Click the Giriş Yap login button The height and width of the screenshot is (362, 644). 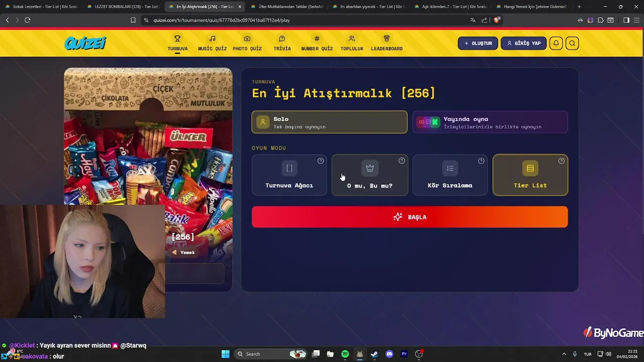coord(523,43)
